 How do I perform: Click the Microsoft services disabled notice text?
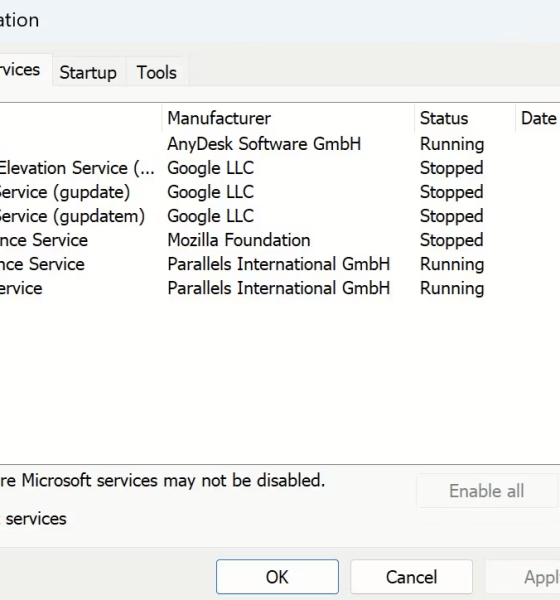click(x=162, y=481)
